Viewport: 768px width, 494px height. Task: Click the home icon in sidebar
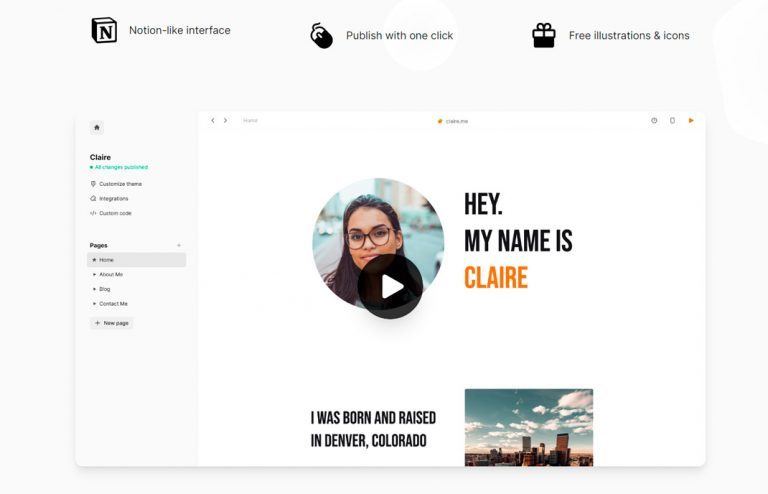tap(96, 127)
